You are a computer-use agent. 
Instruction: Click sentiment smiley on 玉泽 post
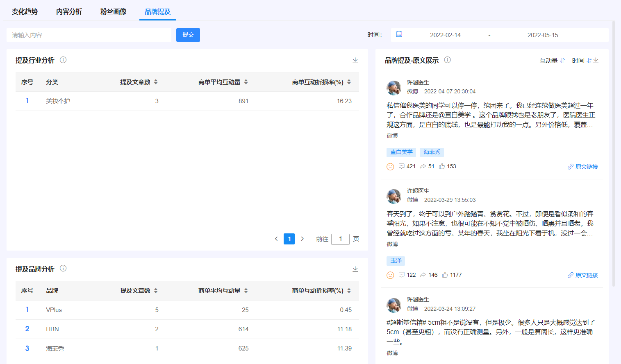pyautogui.click(x=390, y=275)
